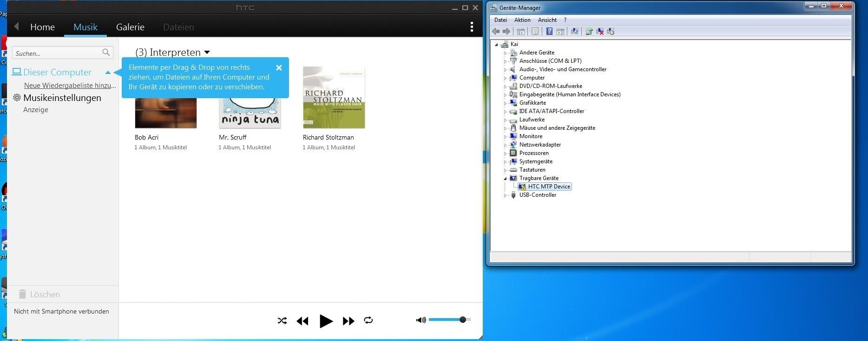Click HTC back arrow left of Home
Screen dimensions: 868x341
click(x=16, y=27)
